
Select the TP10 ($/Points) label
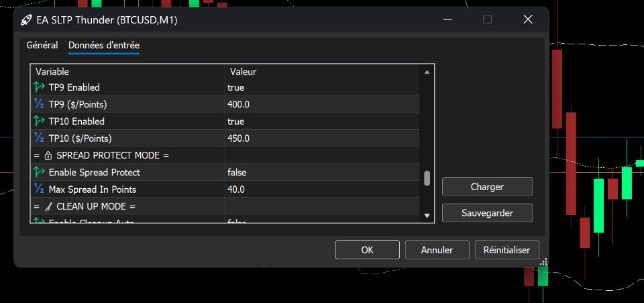point(80,138)
